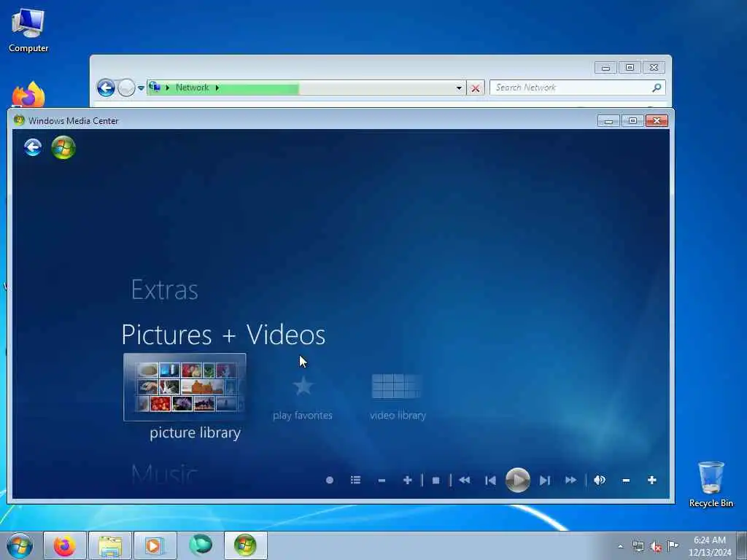Skip to next track button
The height and width of the screenshot is (560, 747).
click(x=545, y=481)
